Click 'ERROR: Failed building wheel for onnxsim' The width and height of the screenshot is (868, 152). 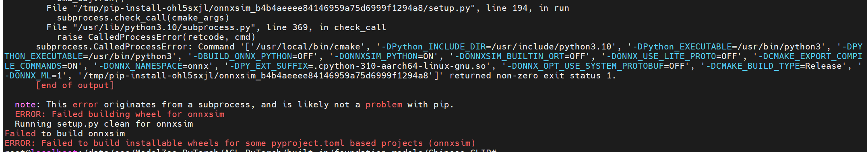(x=120, y=115)
